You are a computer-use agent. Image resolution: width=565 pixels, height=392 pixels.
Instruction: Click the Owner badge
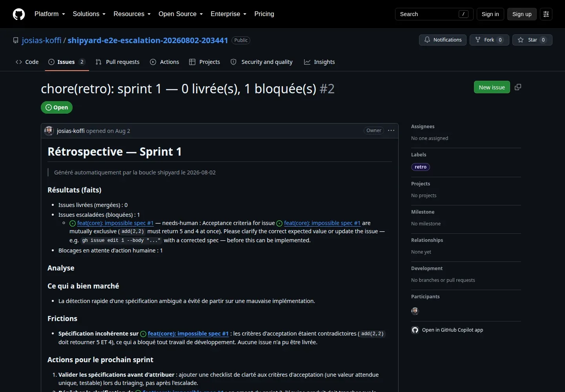(374, 131)
